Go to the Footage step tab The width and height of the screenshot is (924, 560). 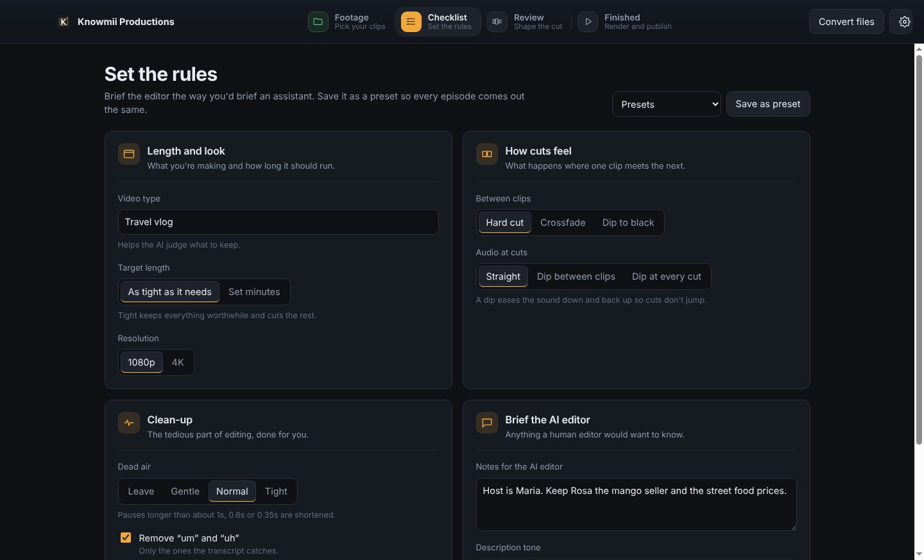click(347, 22)
